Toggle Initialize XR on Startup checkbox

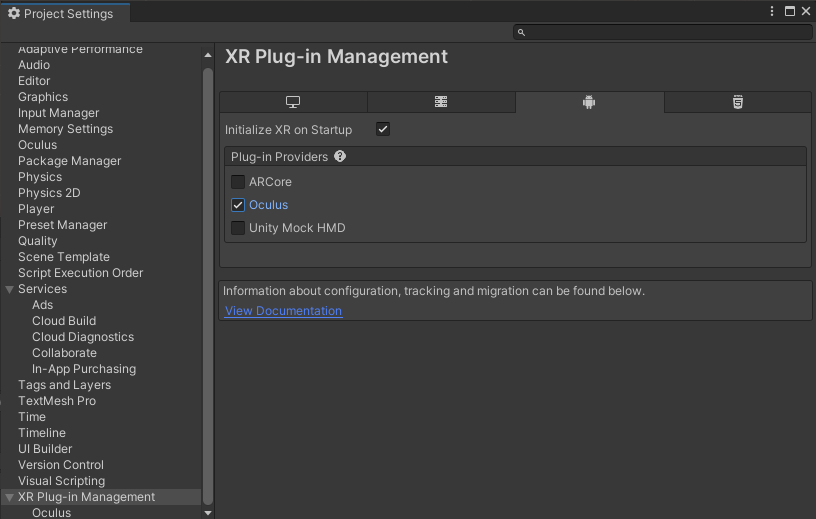click(383, 129)
